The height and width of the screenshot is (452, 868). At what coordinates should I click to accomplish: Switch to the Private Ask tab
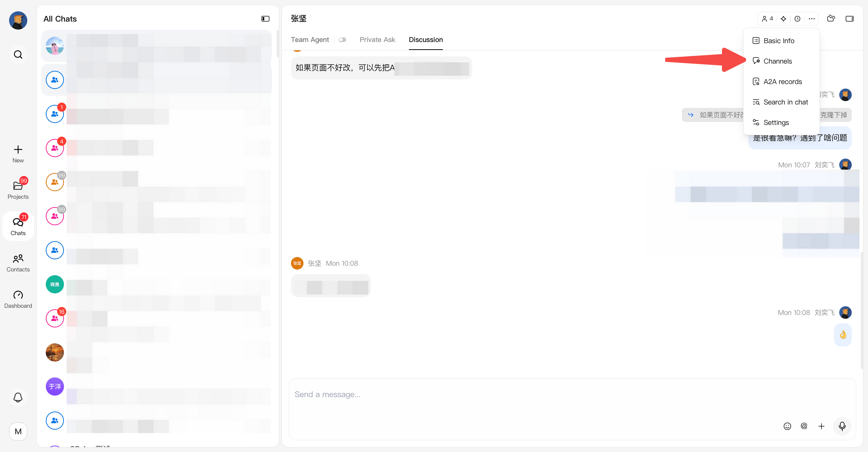point(377,40)
